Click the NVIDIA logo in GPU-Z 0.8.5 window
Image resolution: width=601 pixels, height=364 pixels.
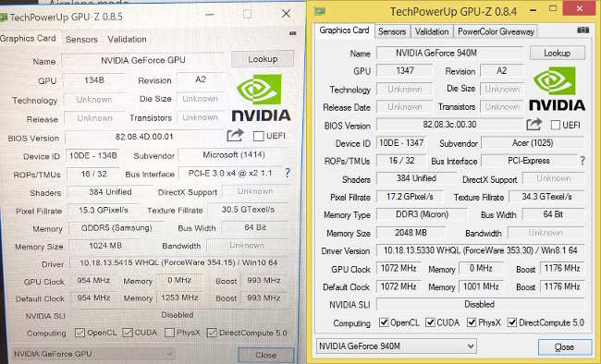point(261,98)
